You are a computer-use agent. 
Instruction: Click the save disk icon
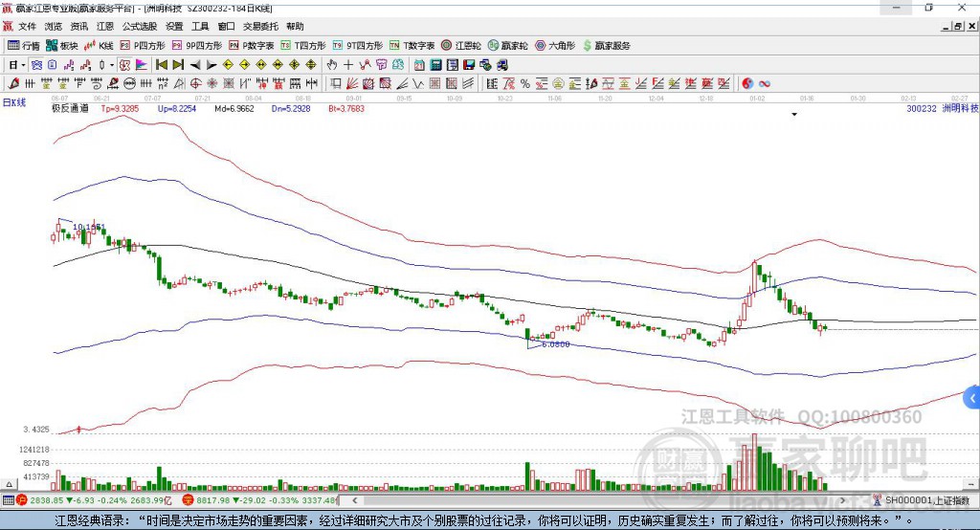pyautogui.click(x=469, y=65)
